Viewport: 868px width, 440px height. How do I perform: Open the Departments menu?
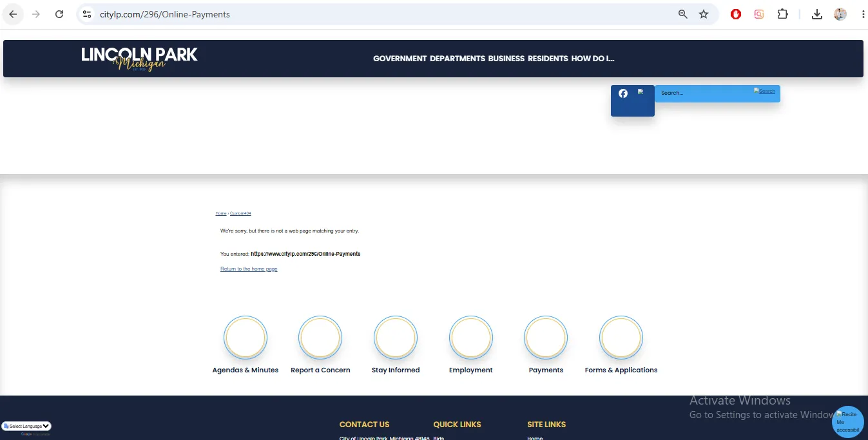(x=458, y=59)
